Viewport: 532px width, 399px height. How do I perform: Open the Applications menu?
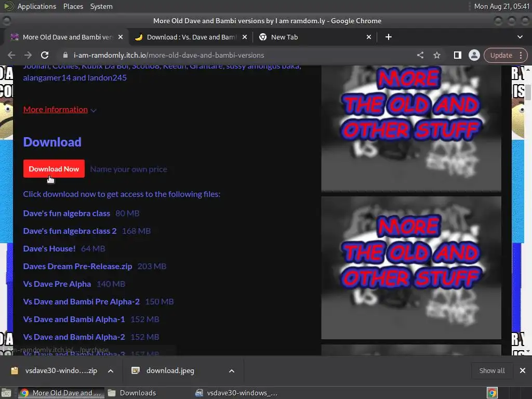tap(37, 6)
